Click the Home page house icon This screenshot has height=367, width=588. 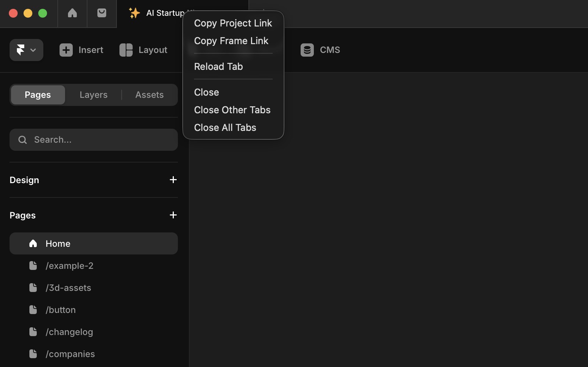click(x=33, y=243)
